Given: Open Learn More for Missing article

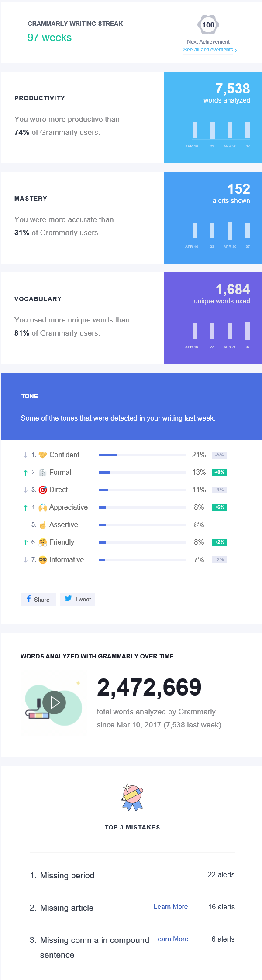Looking at the screenshot, I should click(171, 907).
